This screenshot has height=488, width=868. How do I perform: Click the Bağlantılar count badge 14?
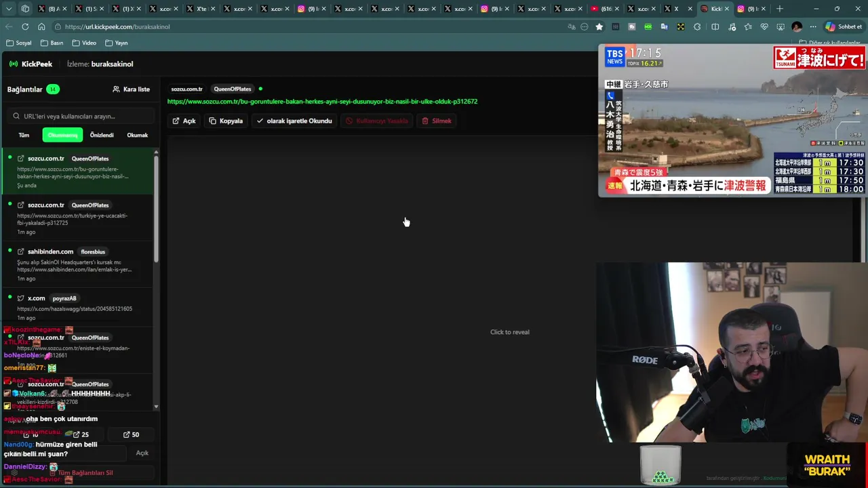tap(52, 89)
